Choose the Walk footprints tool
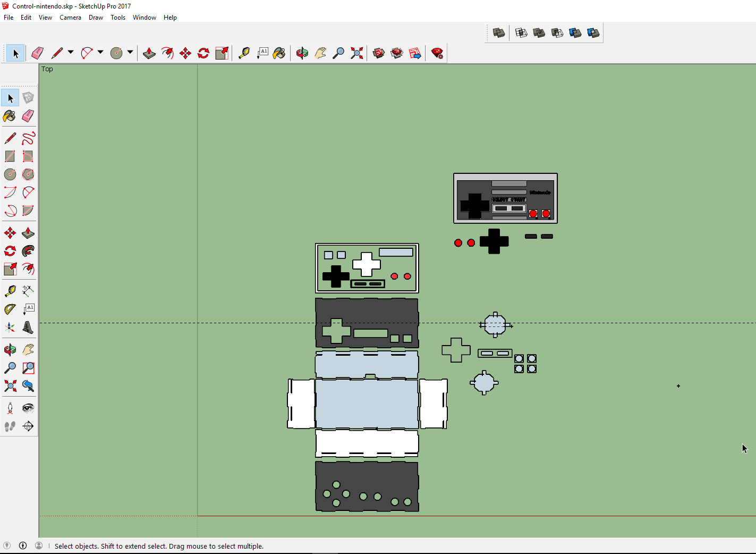Screen dimensions: 756x554 coord(10,426)
